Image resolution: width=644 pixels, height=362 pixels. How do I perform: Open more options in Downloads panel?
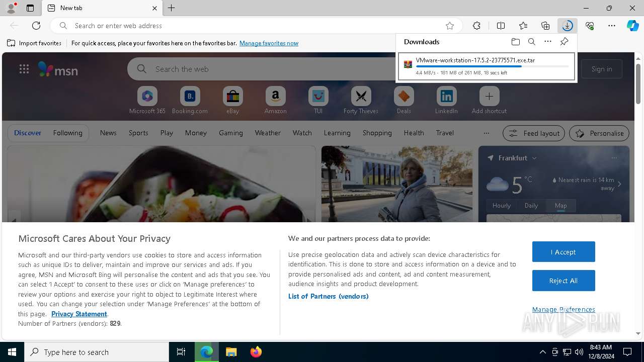click(548, 42)
